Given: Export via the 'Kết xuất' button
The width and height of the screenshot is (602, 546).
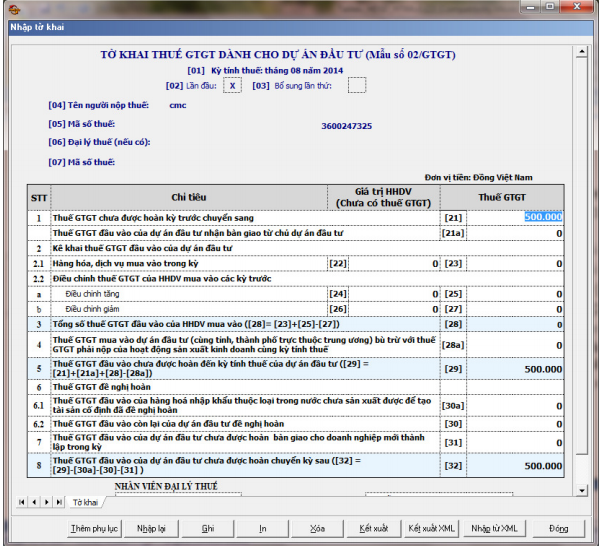Looking at the screenshot, I should (x=373, y=528).
